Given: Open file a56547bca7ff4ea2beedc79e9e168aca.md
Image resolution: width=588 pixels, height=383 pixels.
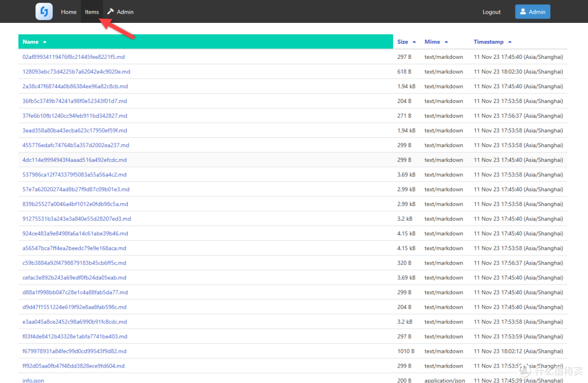Looking at the screenshot, I should coord(74,248).
